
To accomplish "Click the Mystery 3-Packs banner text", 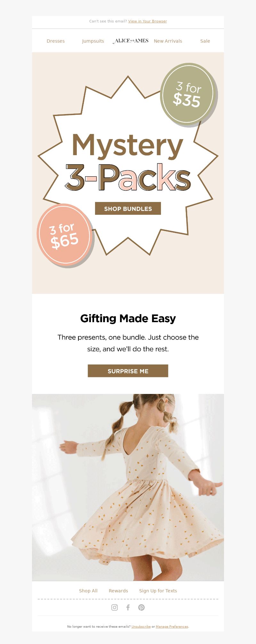I will (128, 162).
